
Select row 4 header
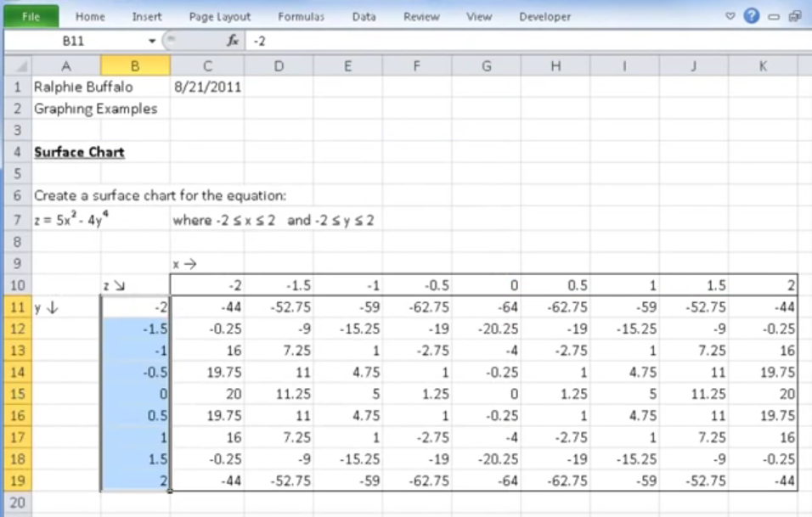point(18,152)
